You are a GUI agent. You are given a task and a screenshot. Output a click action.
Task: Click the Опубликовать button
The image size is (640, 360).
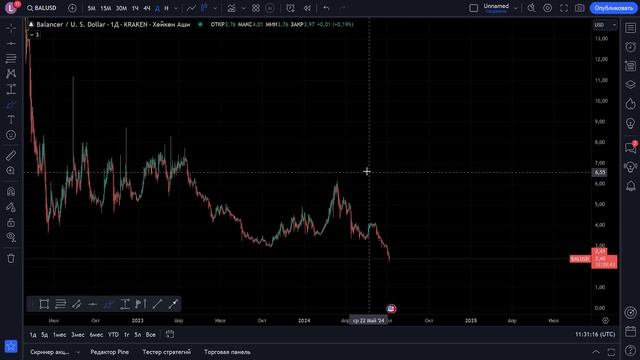coord(613,8)
